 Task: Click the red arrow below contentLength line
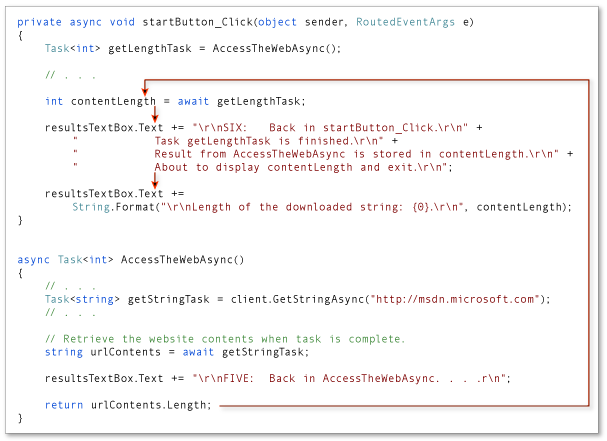(x=155, y=114)
